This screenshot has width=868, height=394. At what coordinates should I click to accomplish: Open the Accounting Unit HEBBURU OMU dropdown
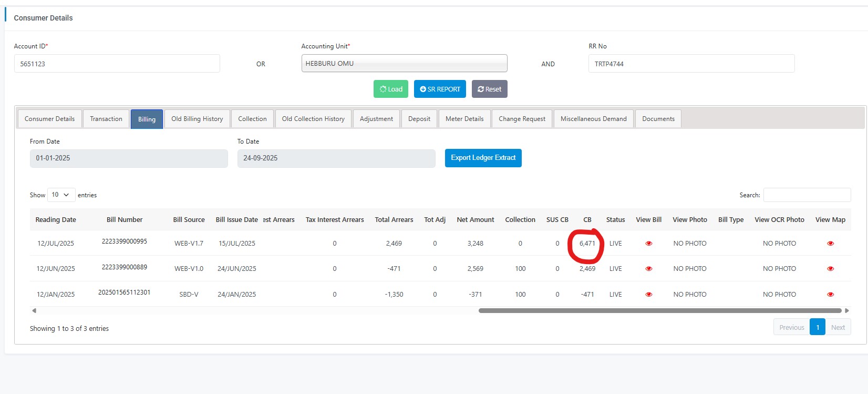pos(404,64)
